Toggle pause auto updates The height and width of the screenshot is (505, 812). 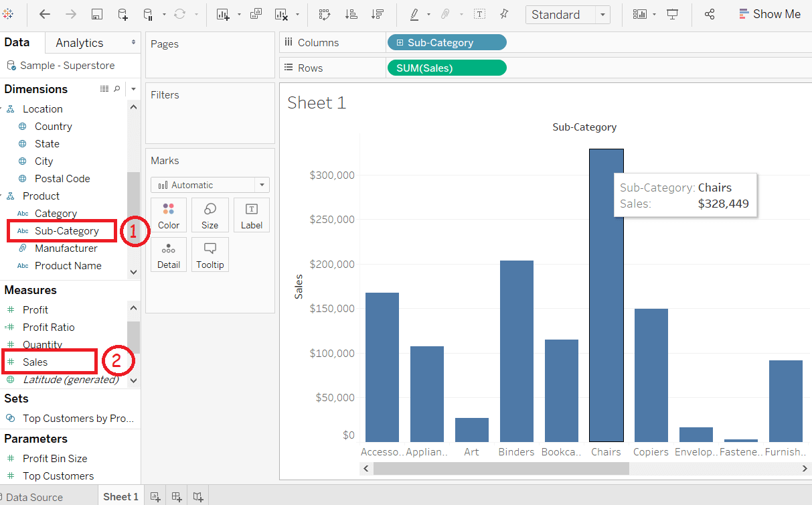(x=148, y=14)
